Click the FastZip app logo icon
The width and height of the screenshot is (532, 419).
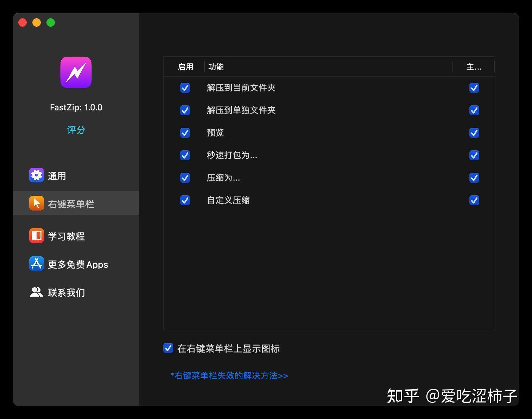[76, 72]
